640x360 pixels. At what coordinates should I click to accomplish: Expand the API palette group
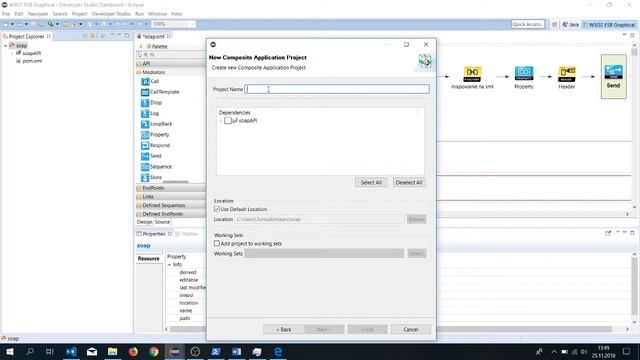click(x=171, y=63)
